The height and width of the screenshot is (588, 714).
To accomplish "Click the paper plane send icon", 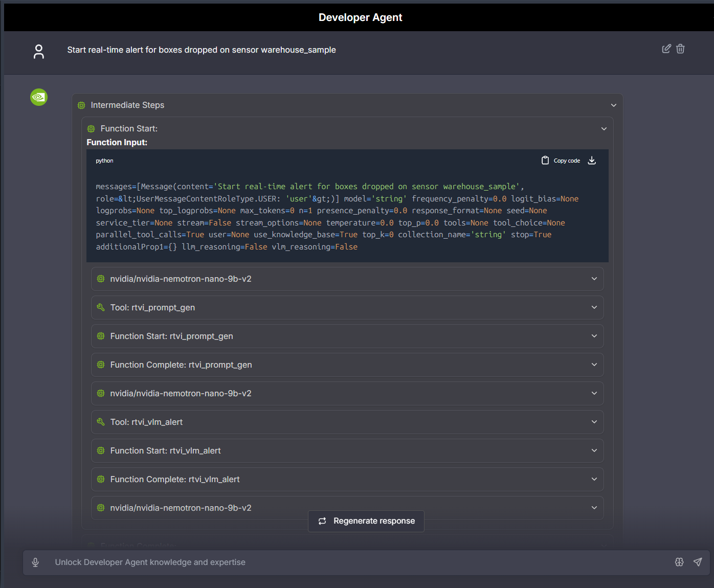I will [698, 562].
